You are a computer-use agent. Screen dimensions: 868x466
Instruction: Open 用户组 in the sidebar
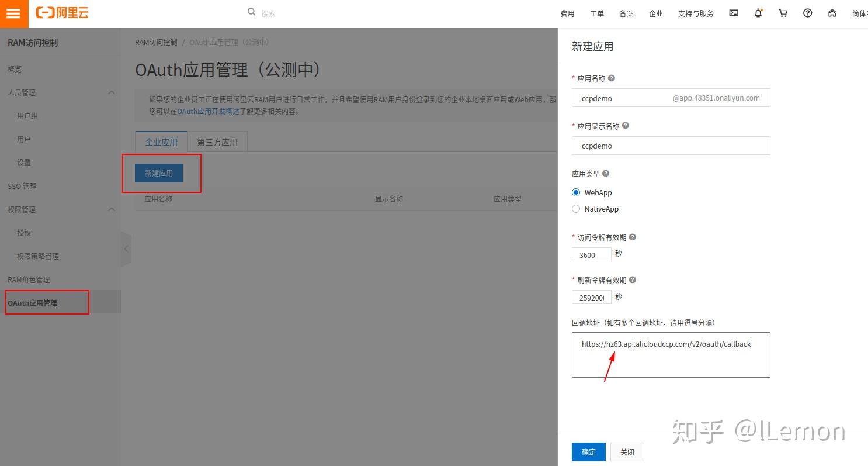point(27,116)
